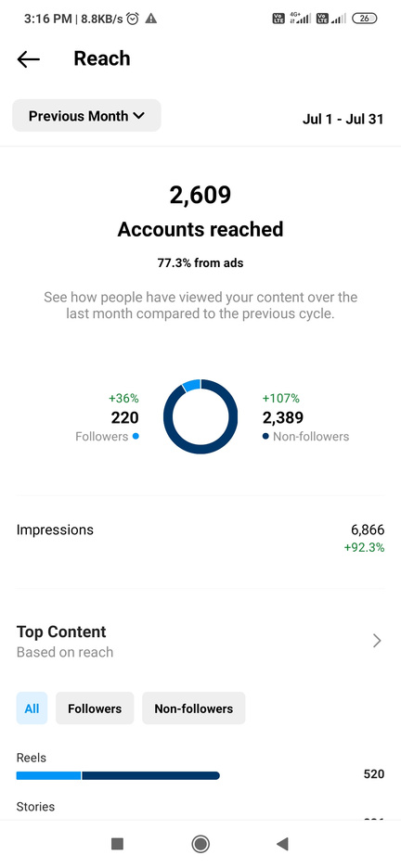Tap the Reels reach bar

118,775
